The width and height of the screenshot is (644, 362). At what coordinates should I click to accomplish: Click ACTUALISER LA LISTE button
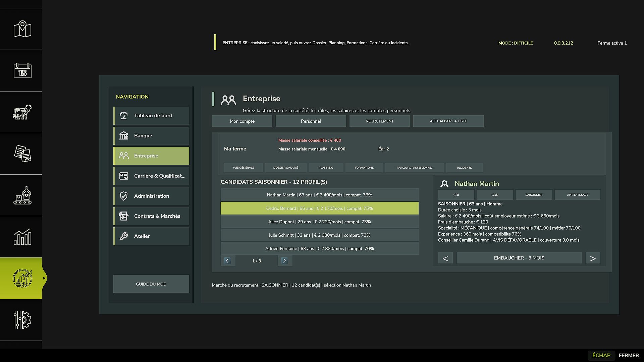tap(448, 121)
